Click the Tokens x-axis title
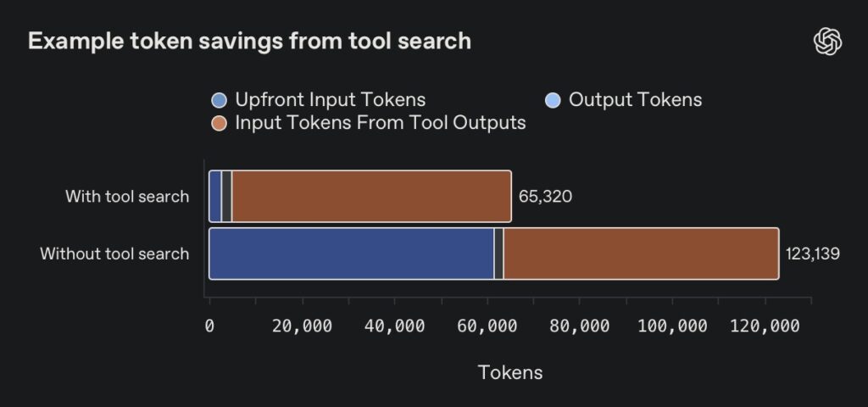The image size is (868, 407). (510, 372)
